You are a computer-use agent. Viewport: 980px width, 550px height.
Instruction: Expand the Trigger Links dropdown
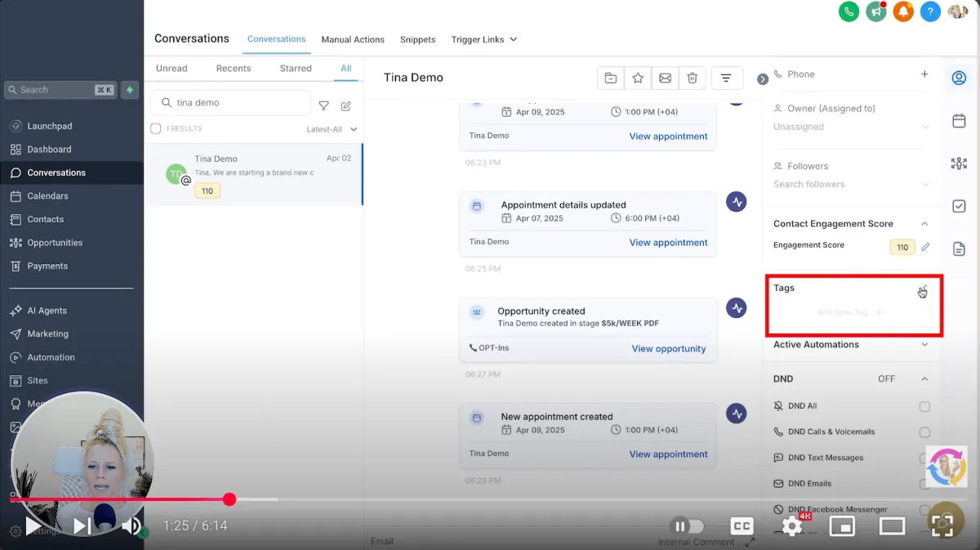click(x=483, y=39)
